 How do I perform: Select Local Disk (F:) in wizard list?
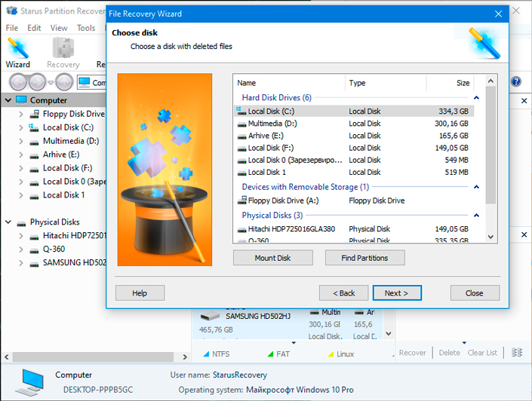pyautogui.click(x=353, y=148)
